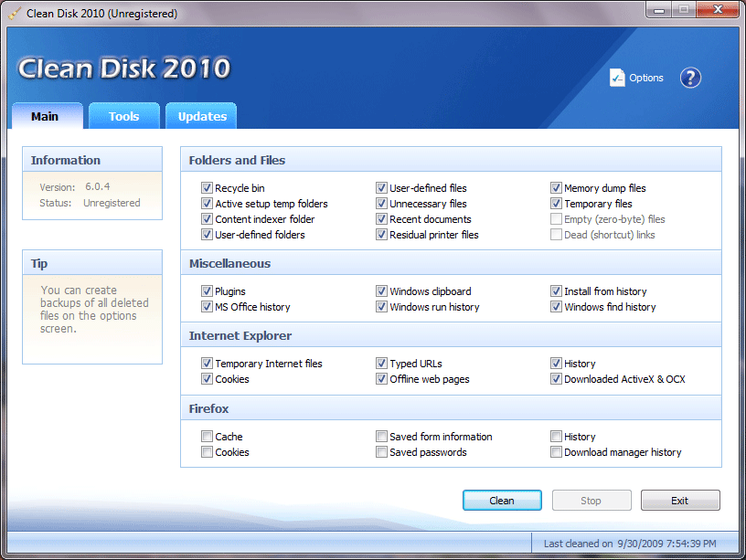Disable Downloaded ActiveX & OCX option

click(x=557, y=379)
